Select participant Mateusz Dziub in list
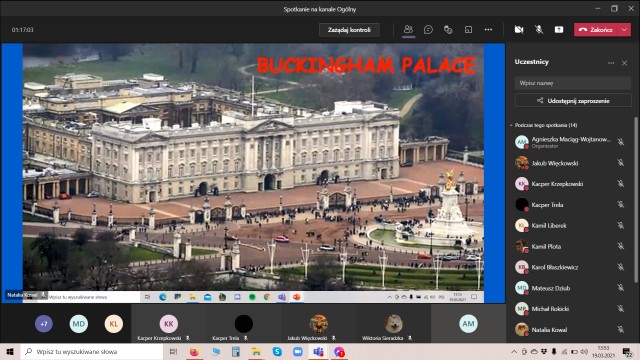 (570, 288)
